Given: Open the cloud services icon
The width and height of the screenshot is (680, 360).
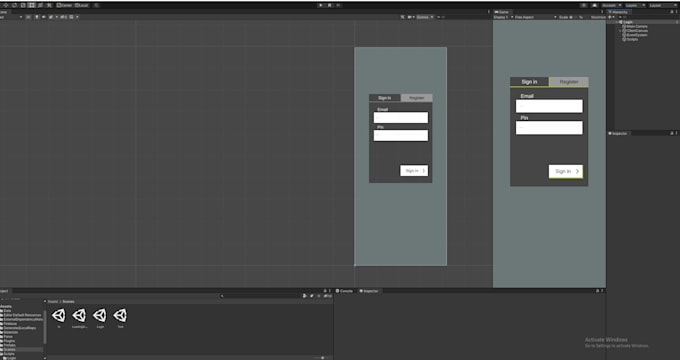Looking at the screenshot, I should (594, 5).
